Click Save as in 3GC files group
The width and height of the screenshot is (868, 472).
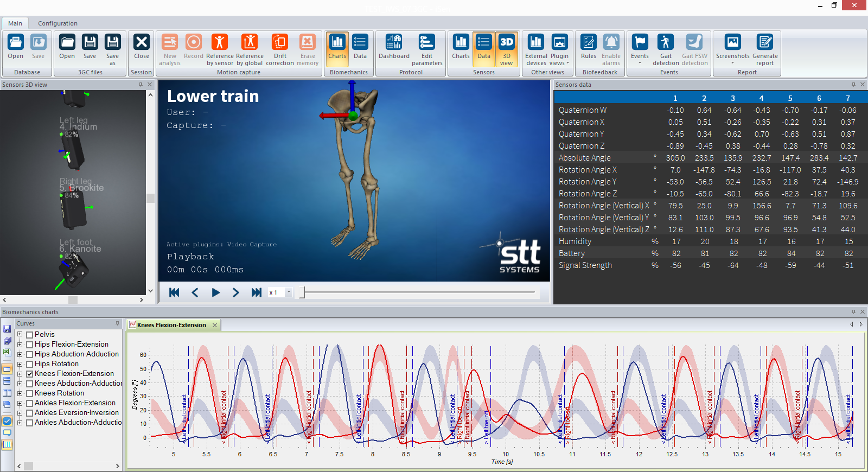[112, 49]
